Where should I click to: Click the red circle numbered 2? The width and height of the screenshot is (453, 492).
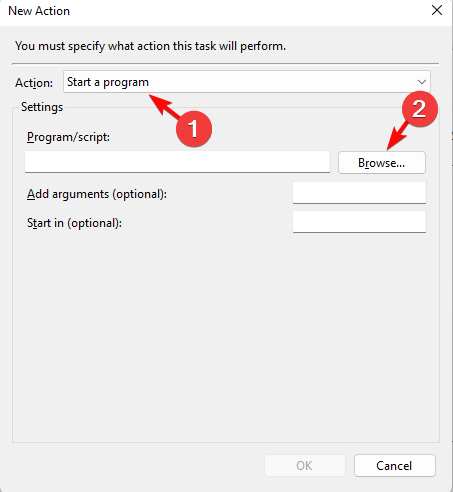pyautogui.click(x=419, y=109)
